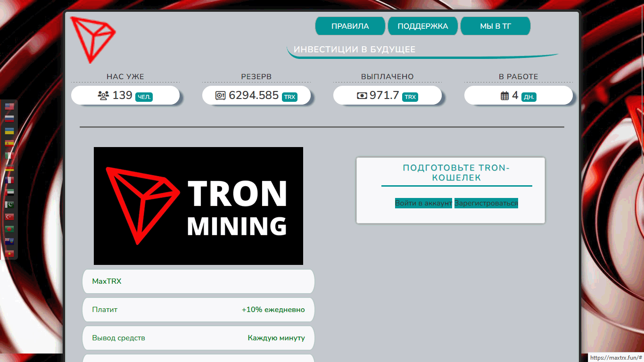Click the ИНВЕСТИЦИИ В БУДУЩЕЕ slogan
The width and height of the screenshot is (644, 362).
coord(355,49)
